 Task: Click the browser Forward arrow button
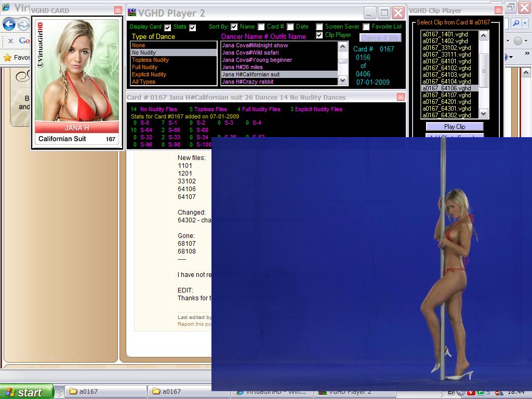click(23, 24)
